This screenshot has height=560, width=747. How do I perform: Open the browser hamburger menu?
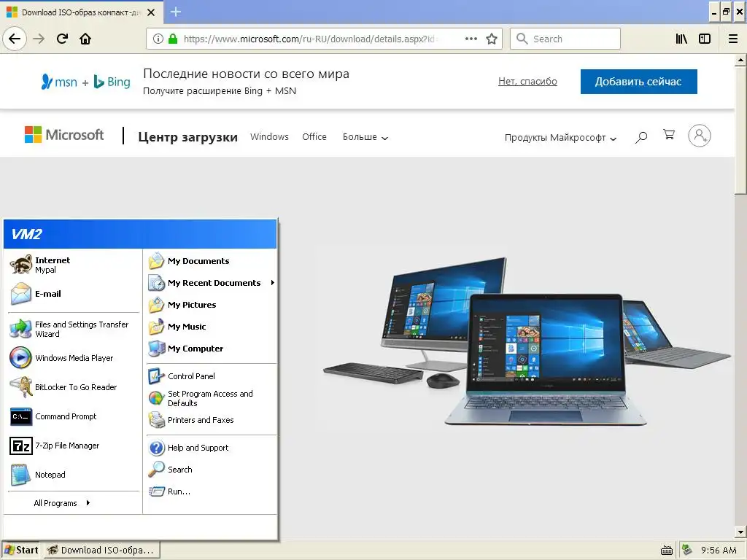733,39
